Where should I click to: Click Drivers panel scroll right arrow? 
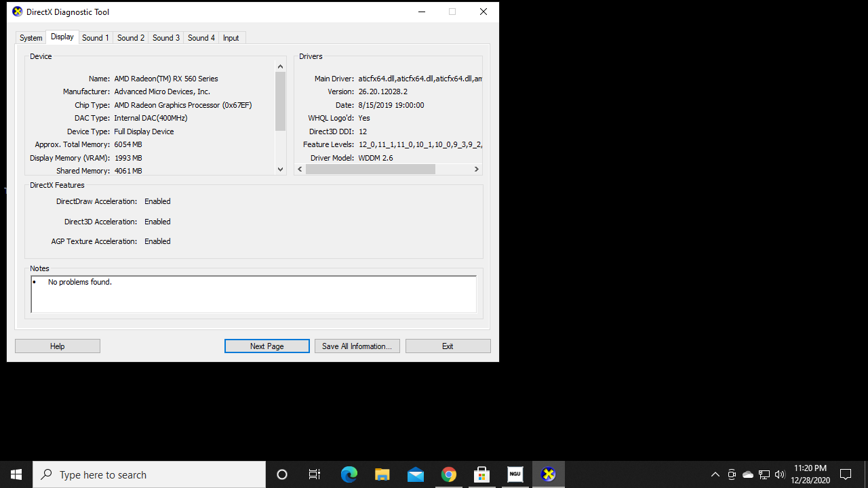click(x=476, y=169)
